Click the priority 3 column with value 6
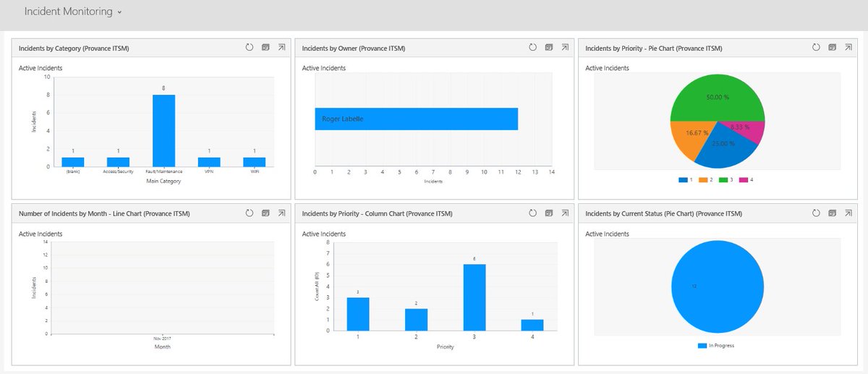Image resolution: width=868 pixels, height=374 pixels. click(x=475, y=297)
